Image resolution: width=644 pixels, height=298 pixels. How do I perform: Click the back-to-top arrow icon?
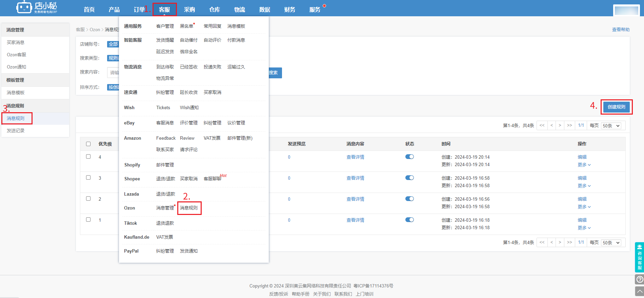[x=639, y=291]
